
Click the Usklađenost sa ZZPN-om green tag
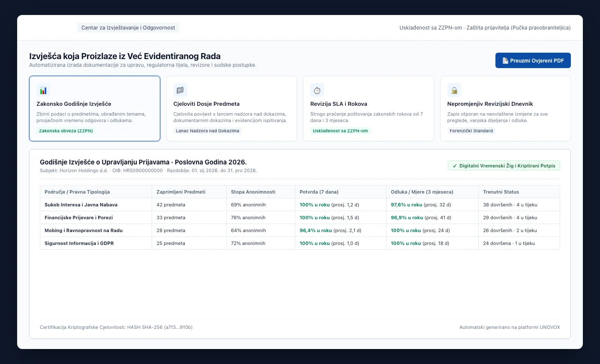click(x=340, y=131)
